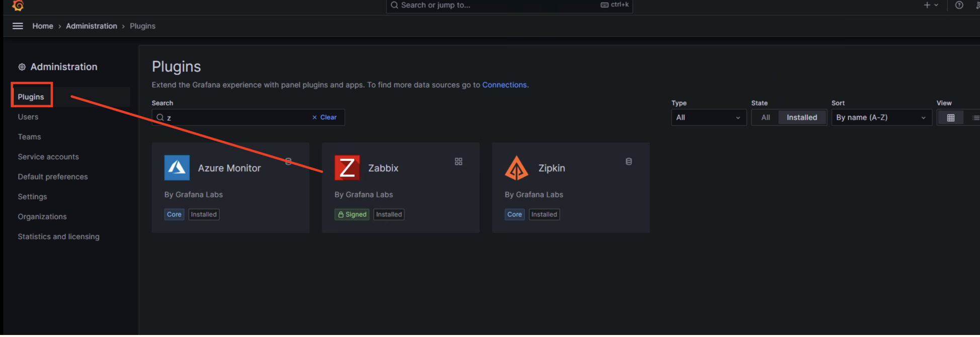Screen dimensions: 980x337
Task: Click the datasource icon on Zipkin card
Action: [x=628, y=161]
